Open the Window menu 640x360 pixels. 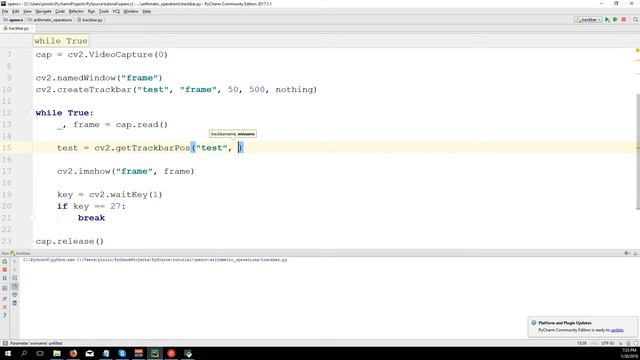pos(131,11)
